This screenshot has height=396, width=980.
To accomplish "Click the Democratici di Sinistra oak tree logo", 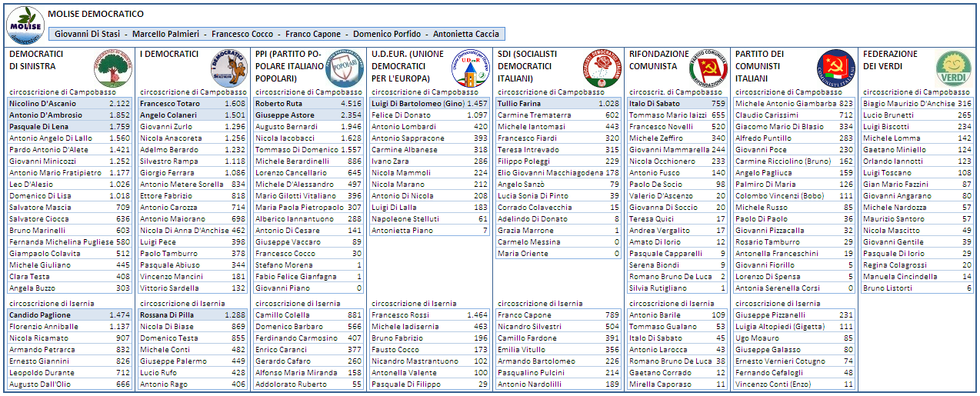I will pyautogui.click(x=112, y=68).
